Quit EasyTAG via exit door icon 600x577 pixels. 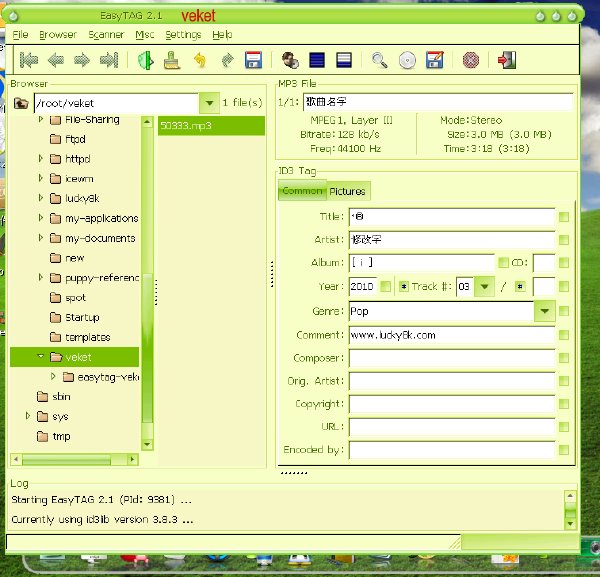click(507, 60)
